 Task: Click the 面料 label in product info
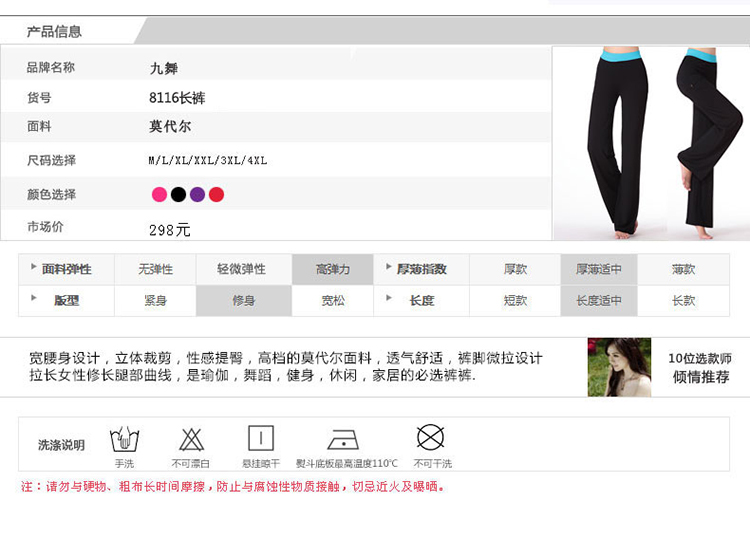click(x=39, y=127)
